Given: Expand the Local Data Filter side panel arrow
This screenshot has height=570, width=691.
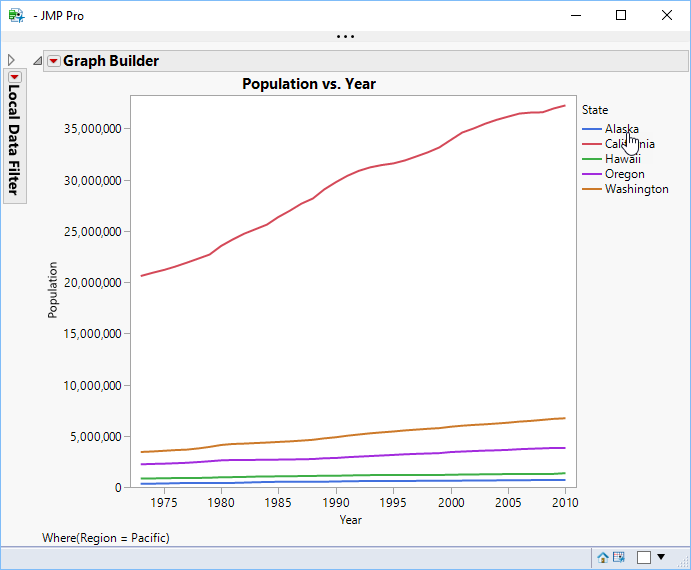Looking at the screenshot, I should 11,60.
